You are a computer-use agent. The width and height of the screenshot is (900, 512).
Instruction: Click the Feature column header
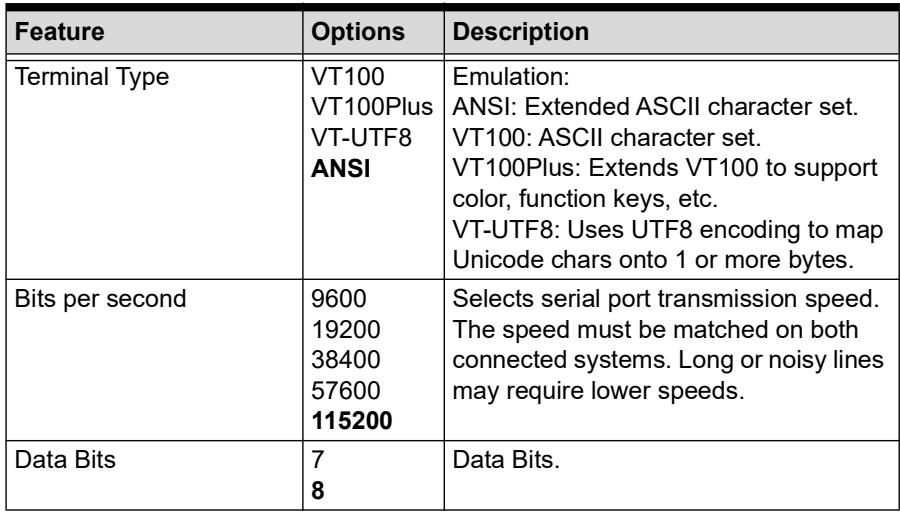59,32
